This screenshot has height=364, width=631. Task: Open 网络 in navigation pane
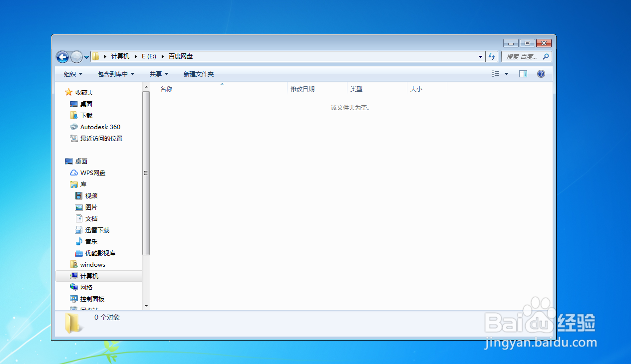coord(86,287)
